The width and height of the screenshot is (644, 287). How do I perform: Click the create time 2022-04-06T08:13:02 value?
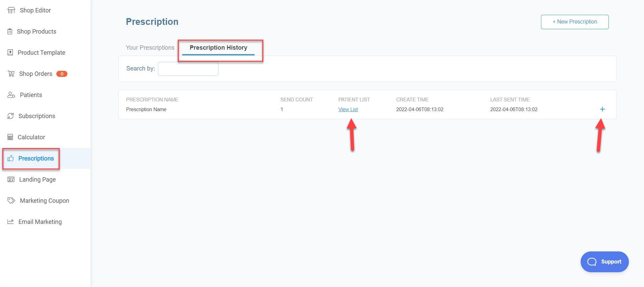420,109
